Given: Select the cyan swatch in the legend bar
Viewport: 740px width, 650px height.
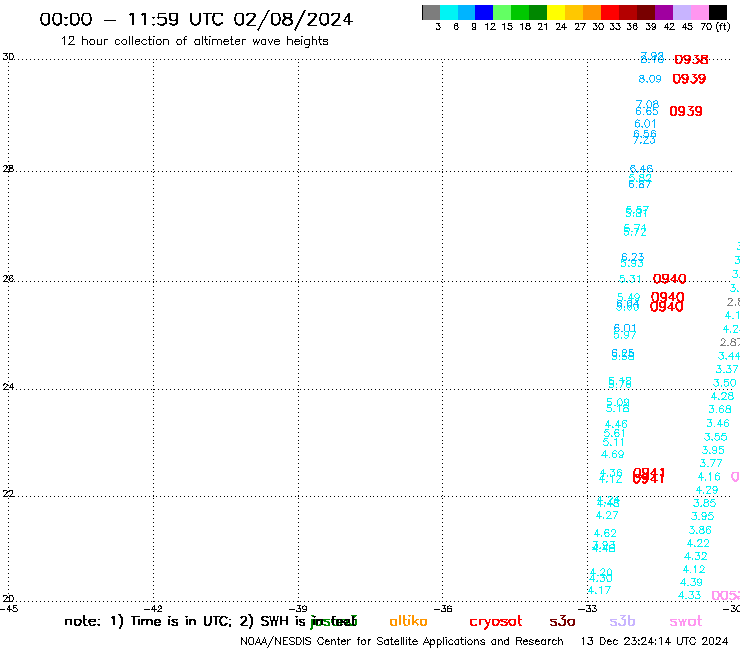Looking at the screenshot, I should (449, 12).
